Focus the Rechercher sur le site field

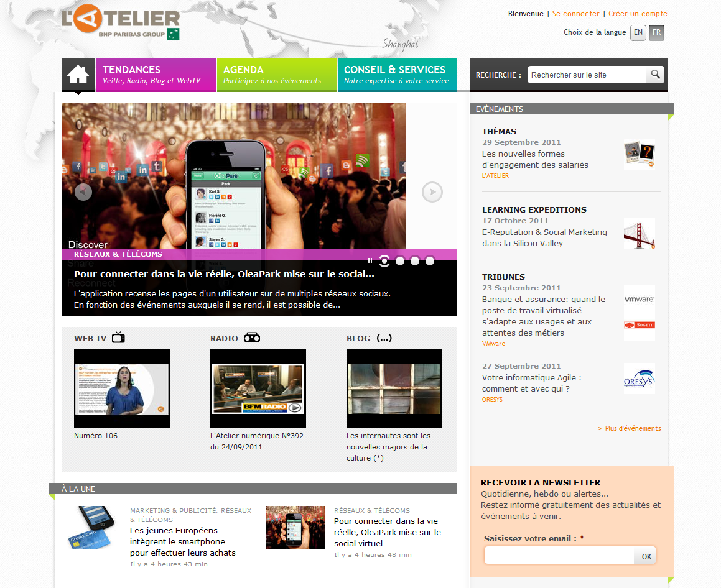tap(587, 75)
